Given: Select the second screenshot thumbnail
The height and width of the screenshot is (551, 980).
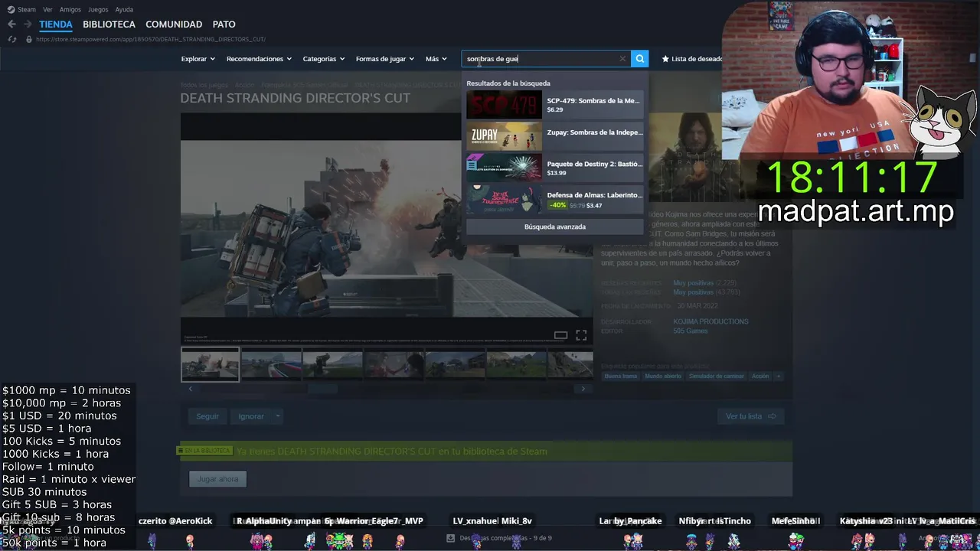Looking at the screenshot, I should [271, 364].
